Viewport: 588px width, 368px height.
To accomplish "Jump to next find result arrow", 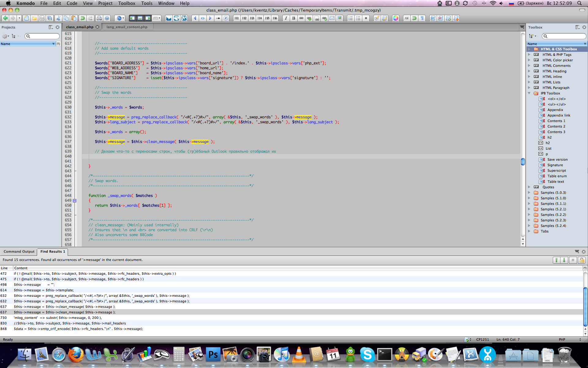I will click(564, 260).
